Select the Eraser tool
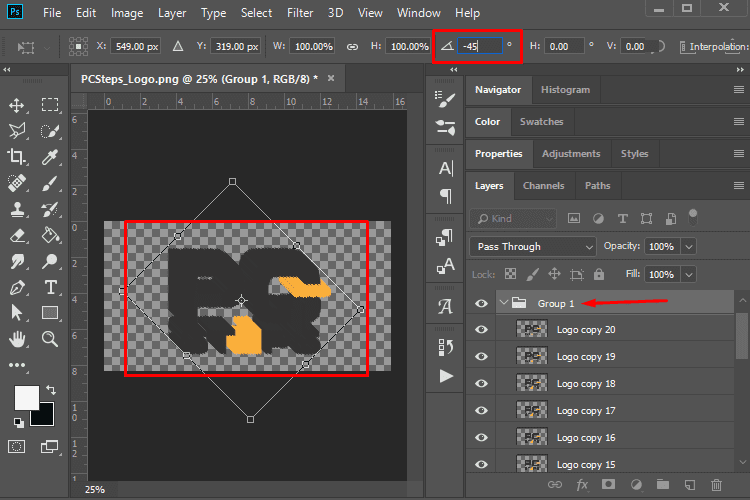 point(17,235)
